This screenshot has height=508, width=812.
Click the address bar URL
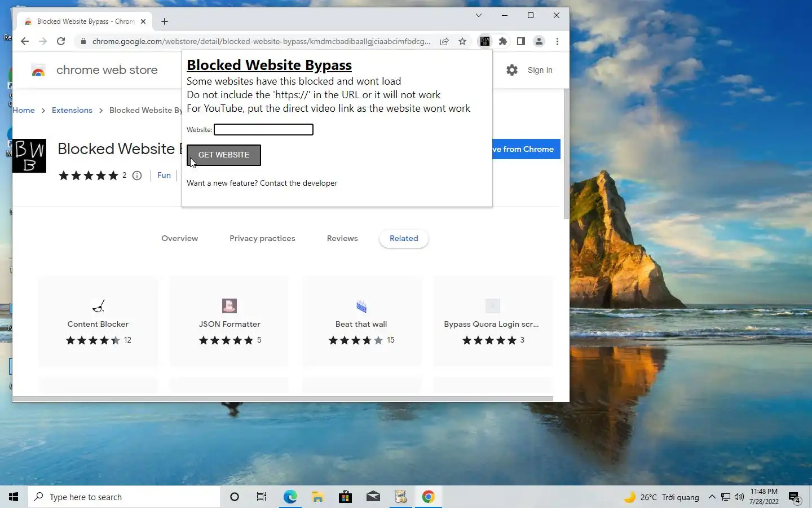click(x=261, y=41)
